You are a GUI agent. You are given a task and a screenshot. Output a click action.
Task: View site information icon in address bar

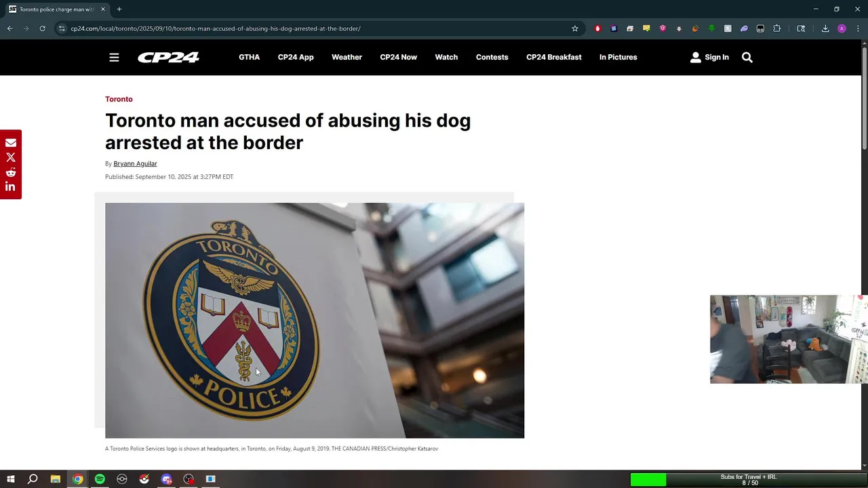62,28
